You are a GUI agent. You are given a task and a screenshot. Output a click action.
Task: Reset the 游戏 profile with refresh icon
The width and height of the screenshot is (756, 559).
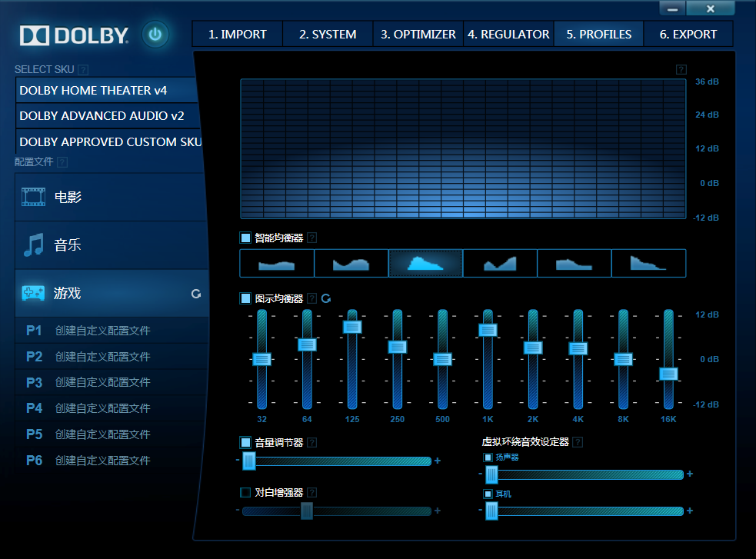pyautogui.click(x=196, y=294)
